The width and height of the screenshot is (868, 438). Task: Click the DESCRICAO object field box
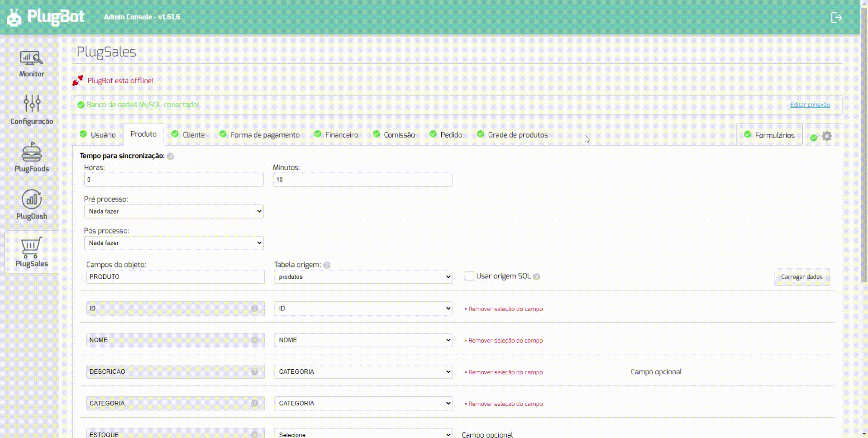[176, 372]
